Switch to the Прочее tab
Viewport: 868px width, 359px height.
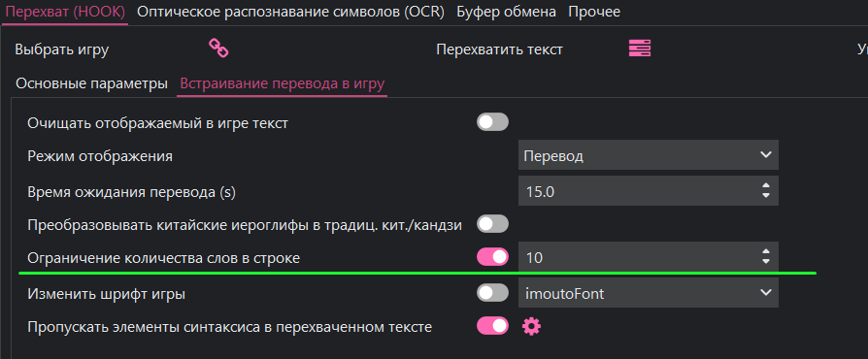tap(594, 12)
